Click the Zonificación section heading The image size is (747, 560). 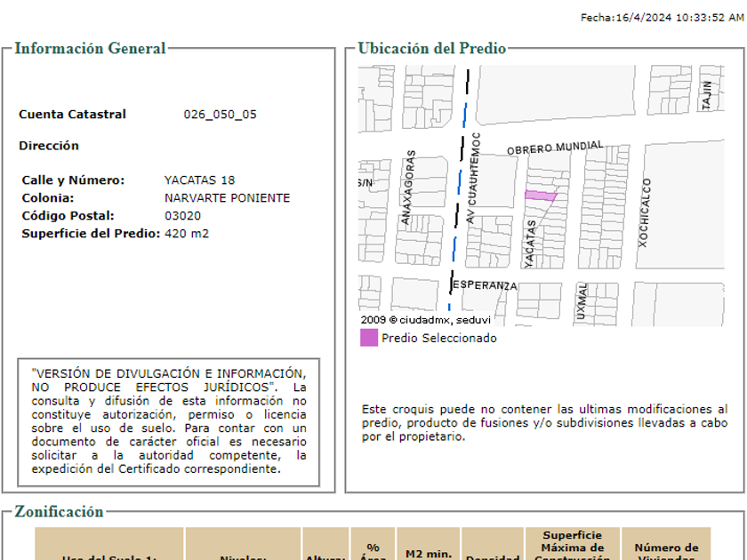pos(59,511)
